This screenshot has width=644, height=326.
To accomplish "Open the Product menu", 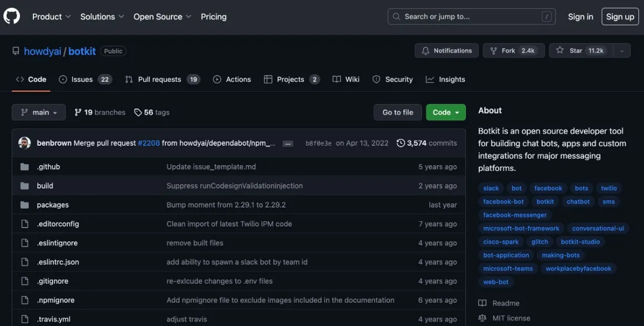I will [51, 17].
